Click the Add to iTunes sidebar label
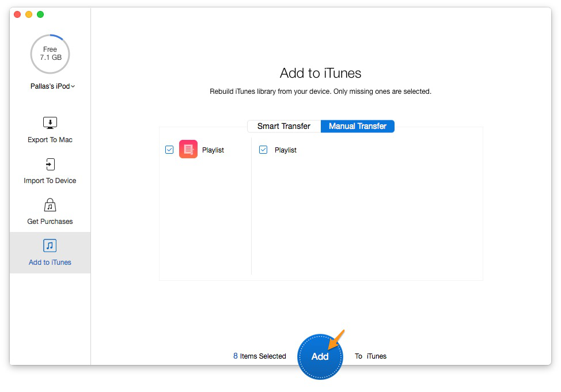 click(x=50, y=262)
